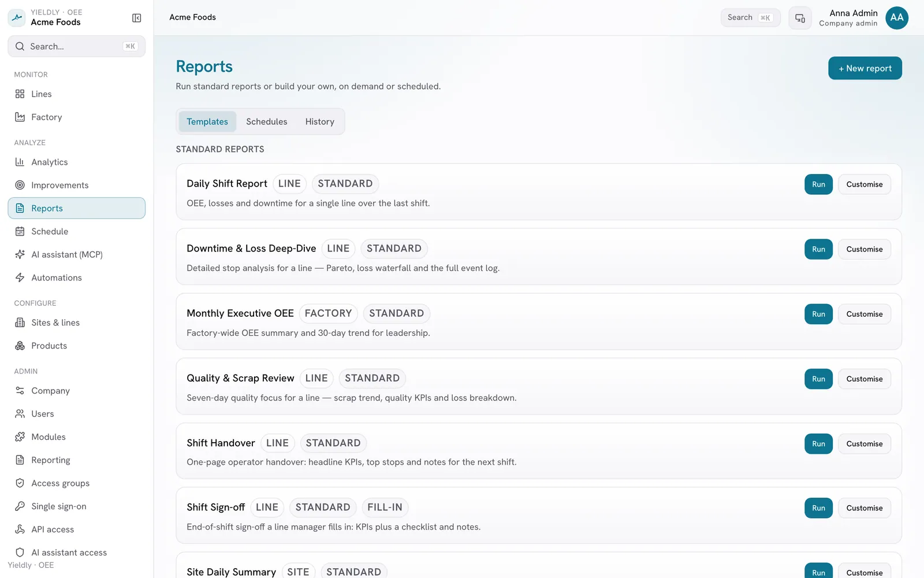
Task: Open Sites & lines building icon
Action: (20, 323)
